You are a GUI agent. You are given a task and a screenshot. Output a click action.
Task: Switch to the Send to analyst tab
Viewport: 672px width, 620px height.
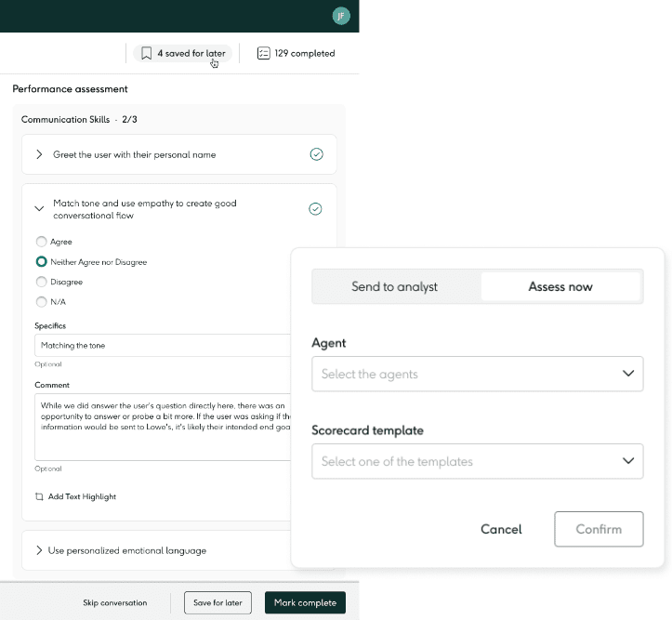pyautogui.click(x=395, y=286)
